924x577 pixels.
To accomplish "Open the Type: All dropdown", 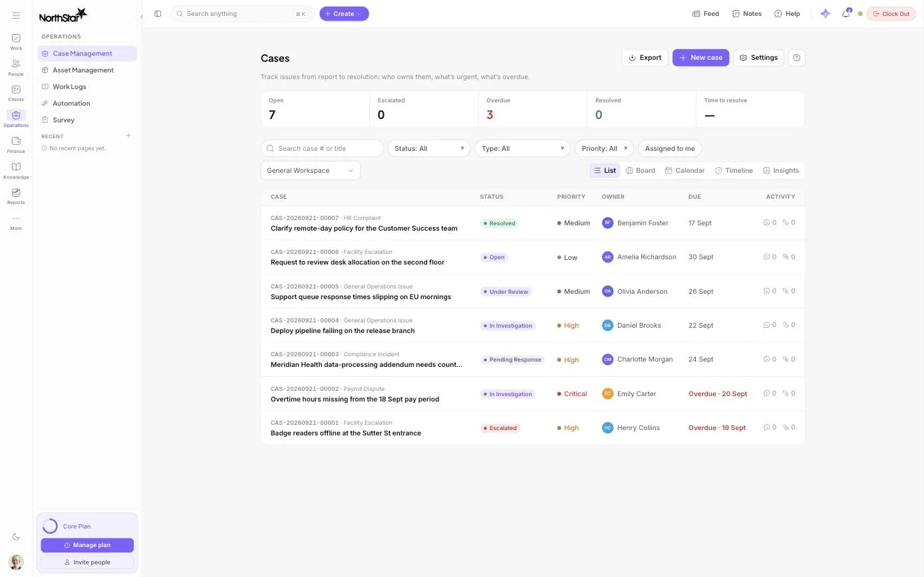I will [522, 148].
